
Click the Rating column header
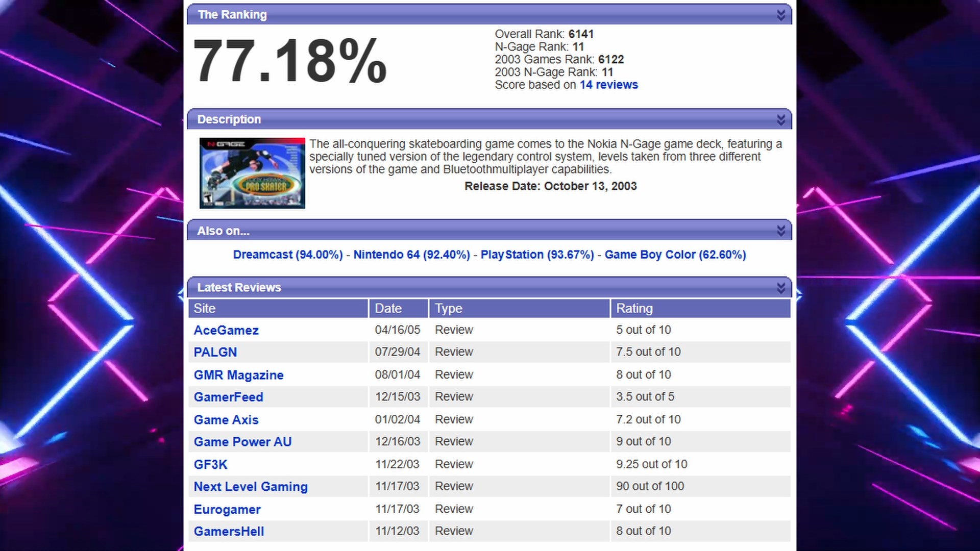(701, 308)
